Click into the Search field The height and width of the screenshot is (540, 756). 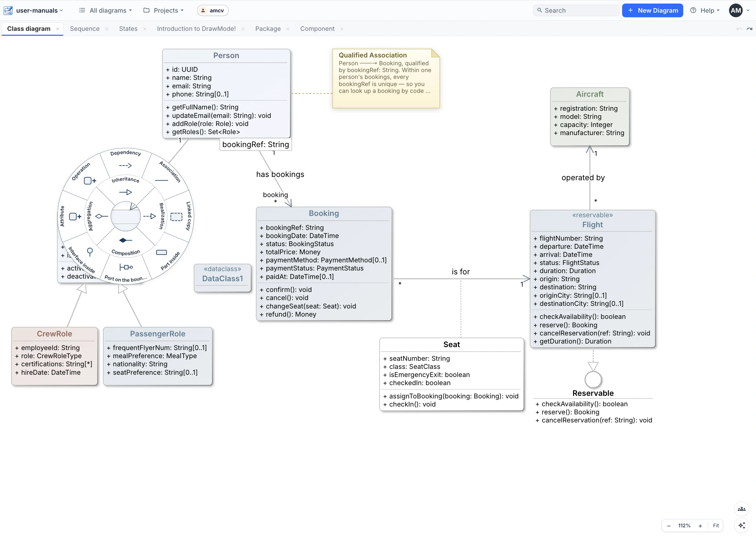576,10
